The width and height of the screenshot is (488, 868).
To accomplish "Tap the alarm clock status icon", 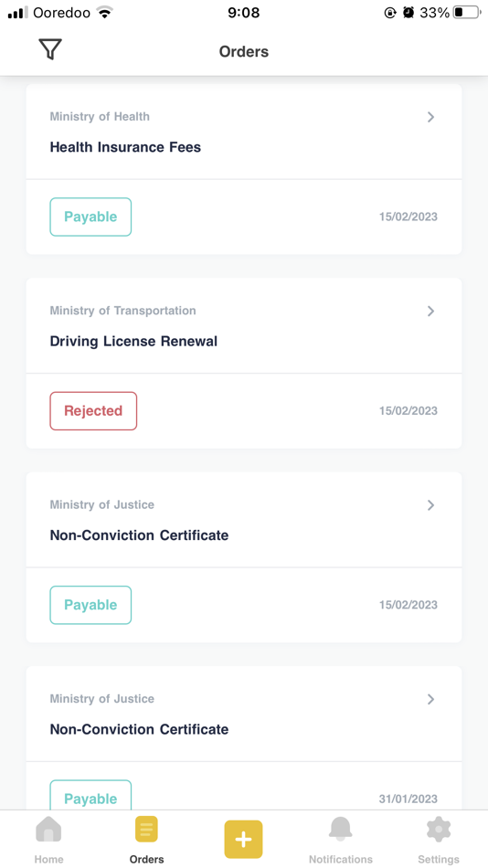I will click(x=408, y=12).
